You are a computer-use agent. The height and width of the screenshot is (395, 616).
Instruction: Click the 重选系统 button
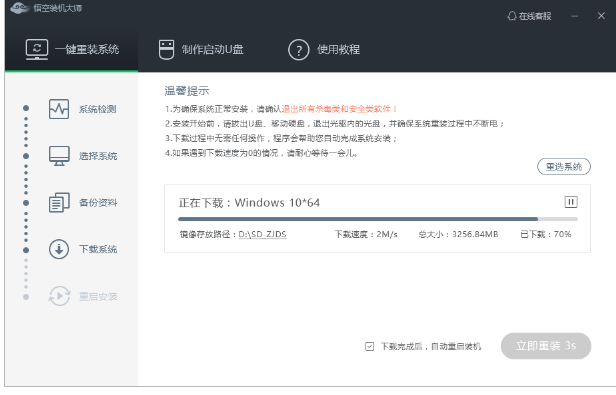[x=564, y=167]
